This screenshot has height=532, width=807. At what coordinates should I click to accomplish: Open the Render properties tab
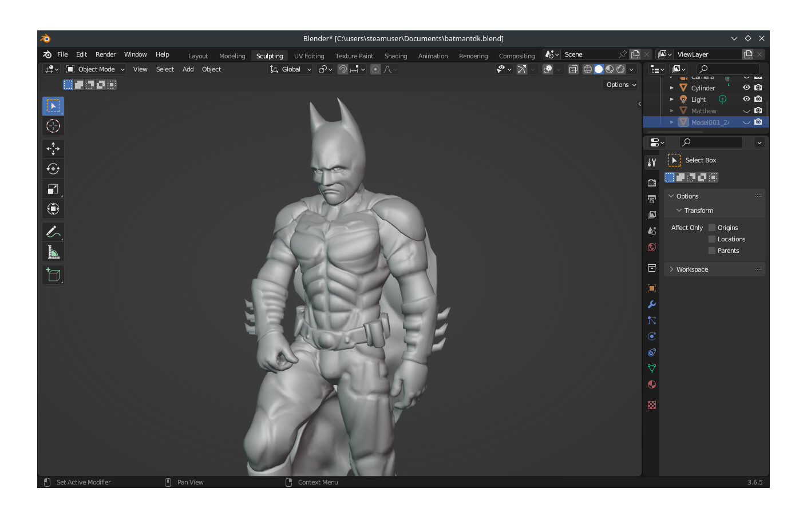click(x=651, y=183)
